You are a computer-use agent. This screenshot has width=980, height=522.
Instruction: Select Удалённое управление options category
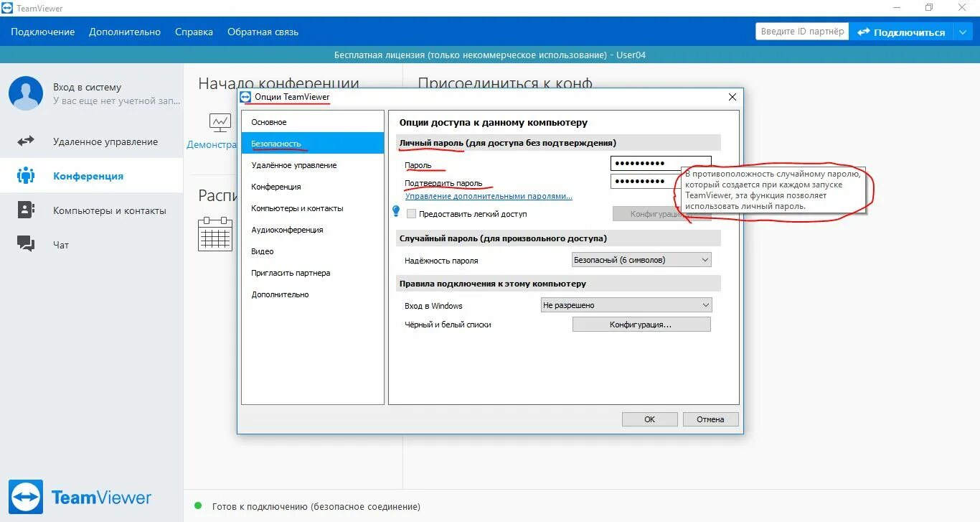[313, 165]
